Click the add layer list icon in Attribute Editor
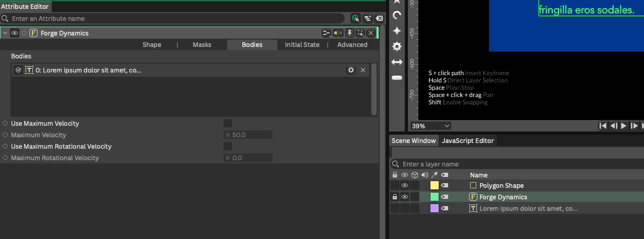644x239 pixels. coord(368,18)
